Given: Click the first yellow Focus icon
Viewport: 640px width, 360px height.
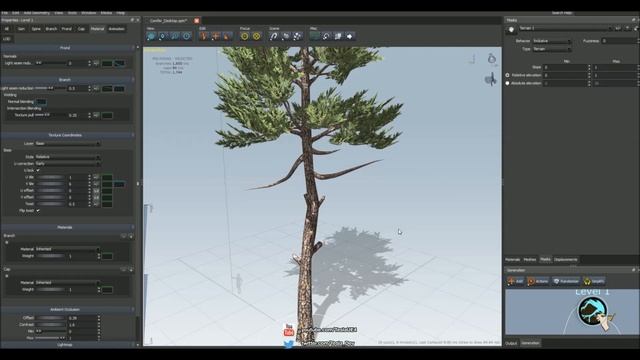Looking at the screenshot, I should coord(244,36).
